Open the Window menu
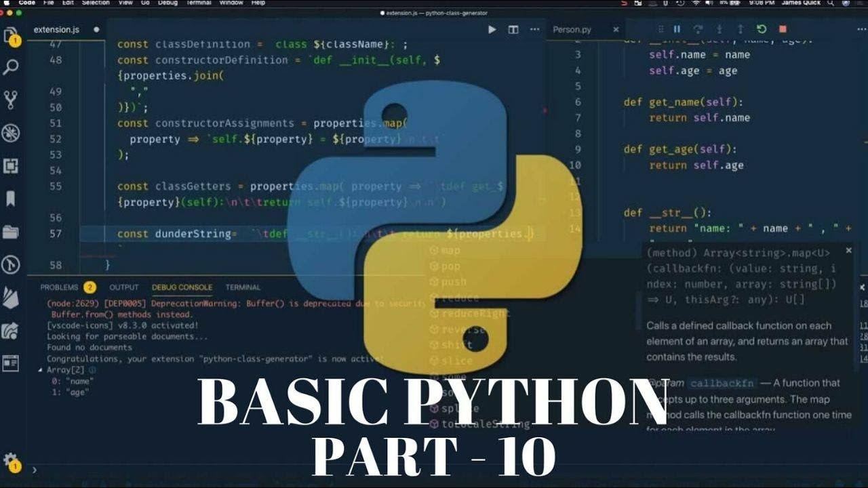 (231, 3)
